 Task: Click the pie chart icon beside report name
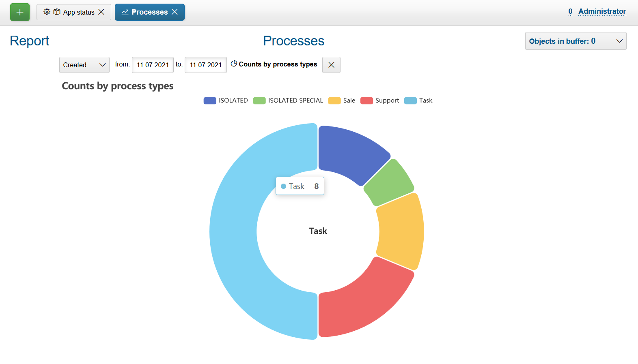[234, 64]
